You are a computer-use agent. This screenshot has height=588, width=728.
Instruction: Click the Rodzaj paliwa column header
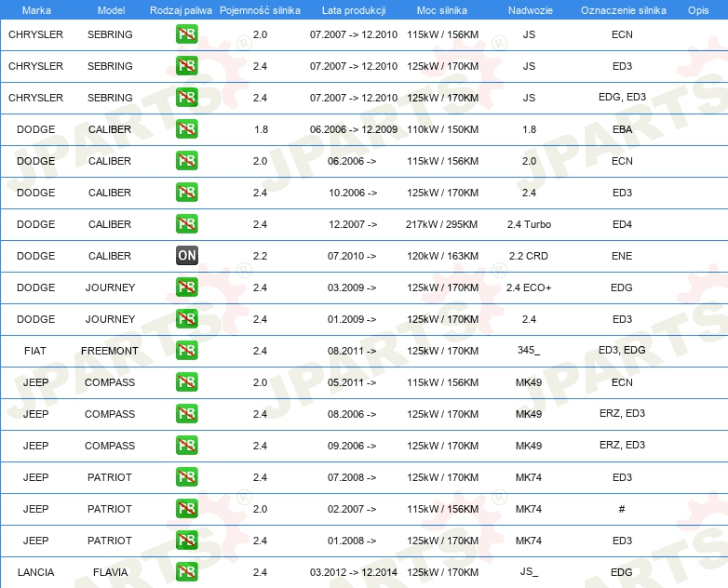181,10
